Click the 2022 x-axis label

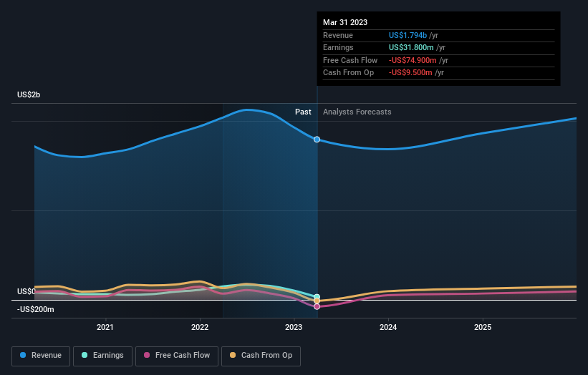click(200, 328)
